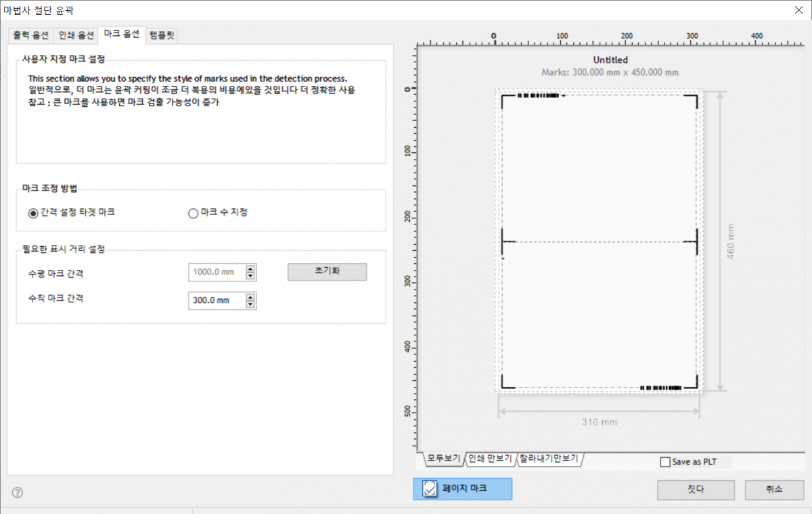Select 마크 수 지정 radio option

[x=194, y=212]
